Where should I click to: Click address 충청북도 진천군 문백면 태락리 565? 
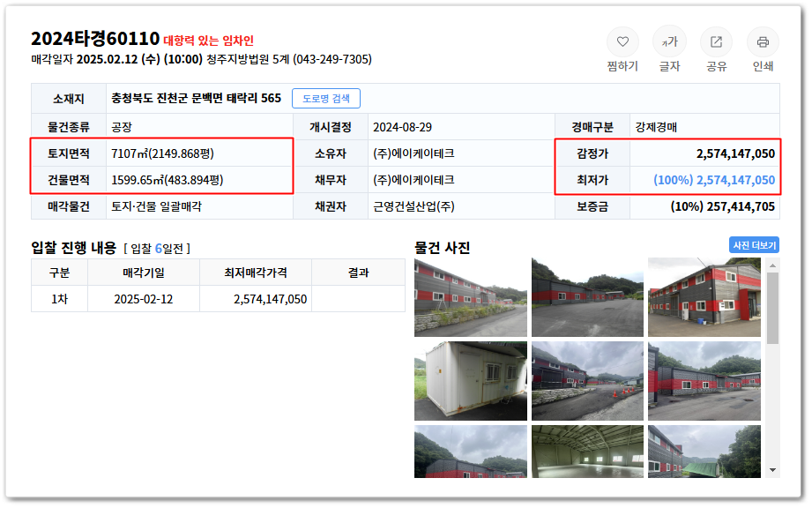click(197, 99)
